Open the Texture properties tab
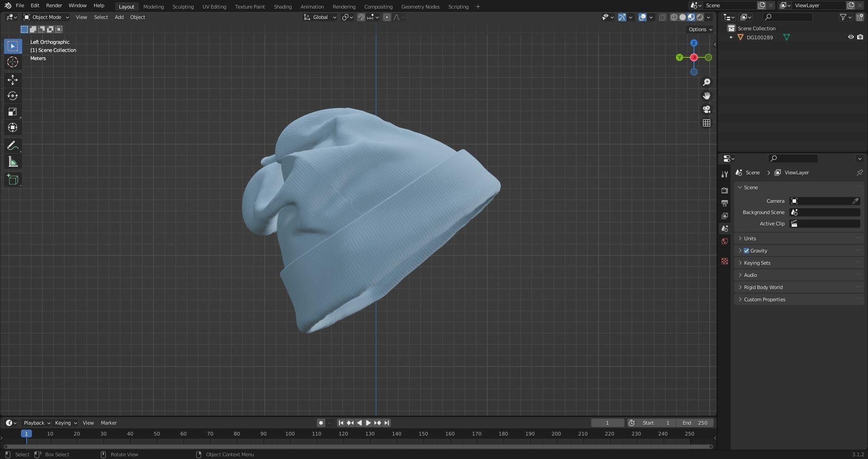868x459 pixels. point(725,261)
